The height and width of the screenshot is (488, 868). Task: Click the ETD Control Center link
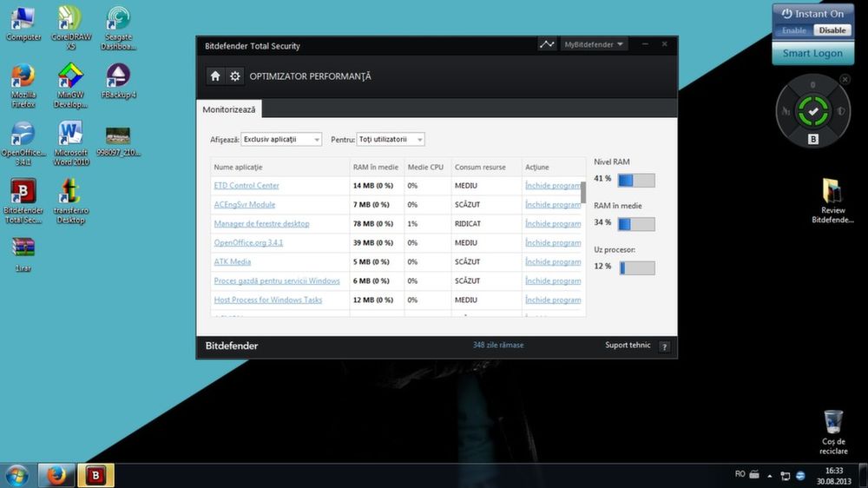247,186
